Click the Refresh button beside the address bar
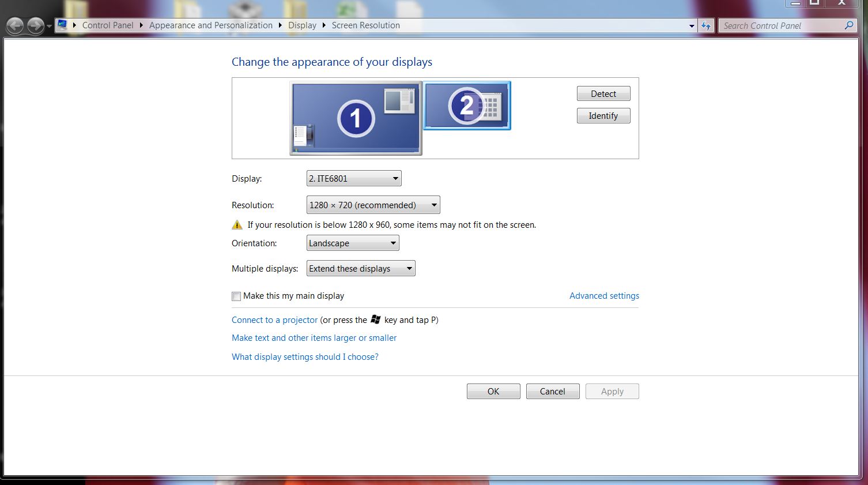This screenshot has width=868, height=485. [706, 25]
